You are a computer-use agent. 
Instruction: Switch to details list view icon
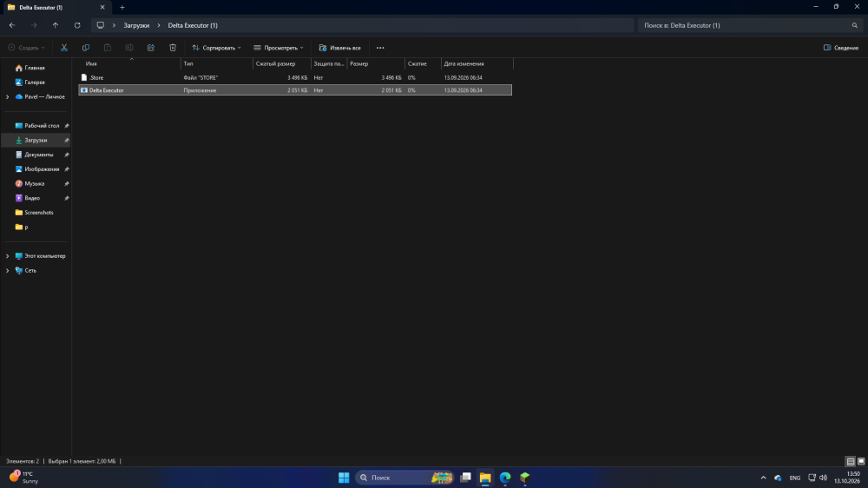(851, 461)
